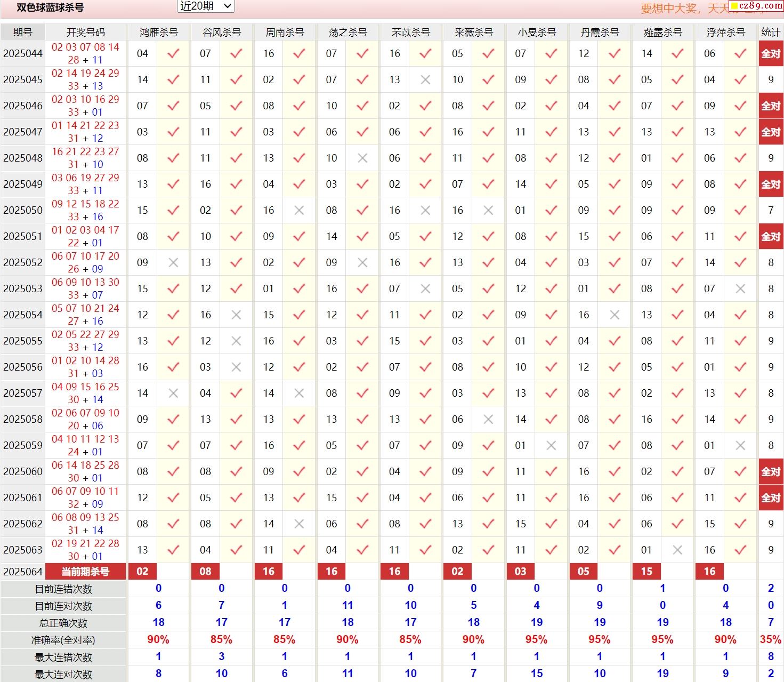This screenshot has height=682, width=784.
Task: Click the X mark for 浮萍杀号 in row 2025053
Action: coord(740,288)
